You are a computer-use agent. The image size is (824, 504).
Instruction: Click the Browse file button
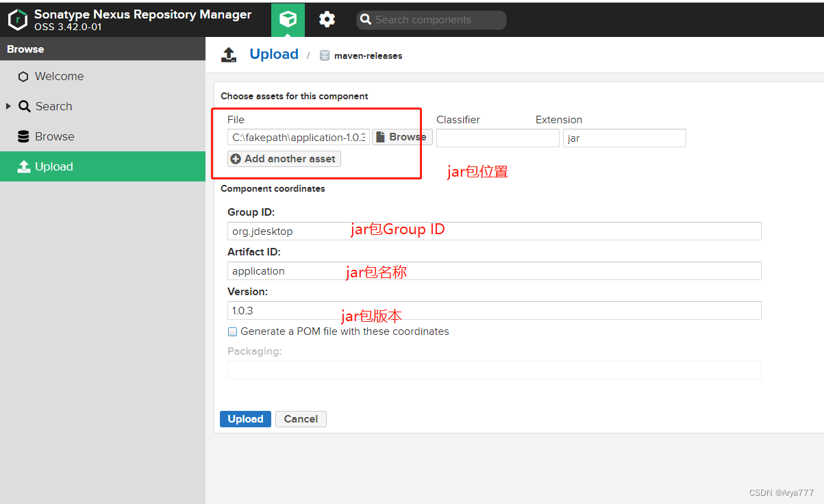click(x=402, y=137)
